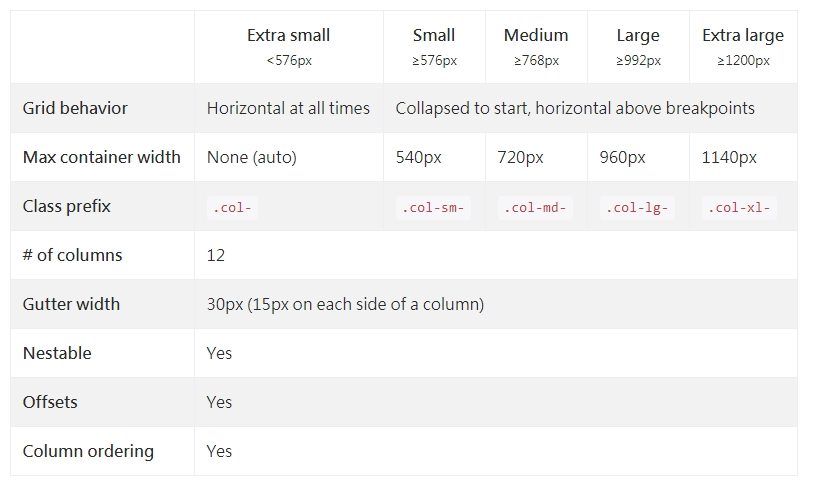
Task: Select the .col- class prefix code
Action: 231,208
